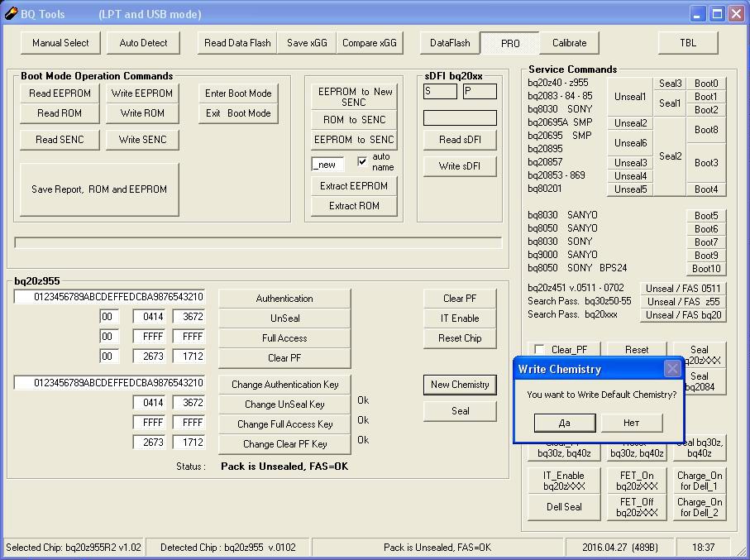This screenshot has height=560, width=750.
Task: Click Change Clear PF Key
Action: 284,444
